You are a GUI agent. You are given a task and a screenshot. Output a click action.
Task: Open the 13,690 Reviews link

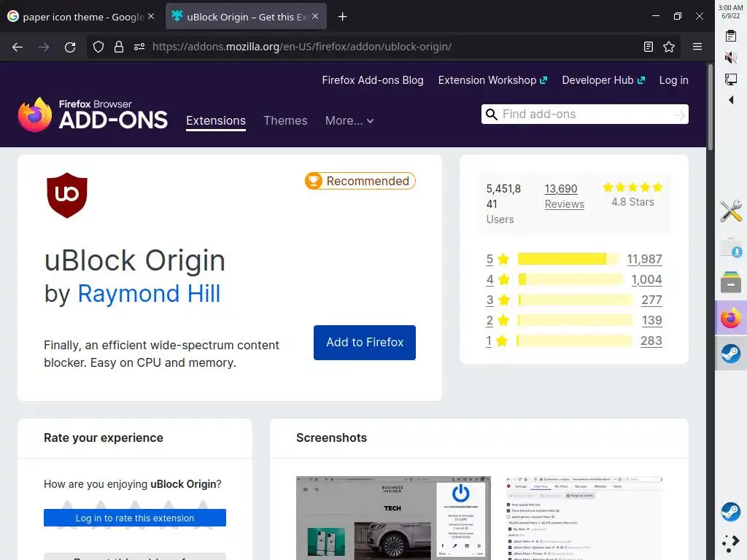[x=564, y=196]
